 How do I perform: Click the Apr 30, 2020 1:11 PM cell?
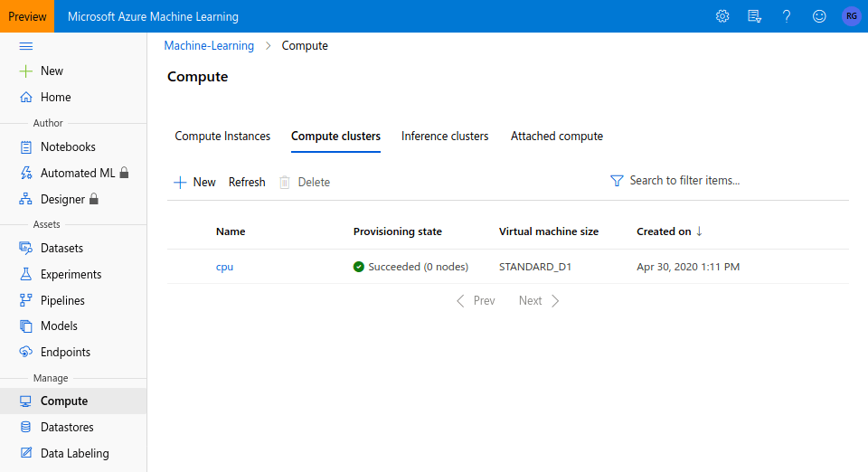(x=688, y=267)
